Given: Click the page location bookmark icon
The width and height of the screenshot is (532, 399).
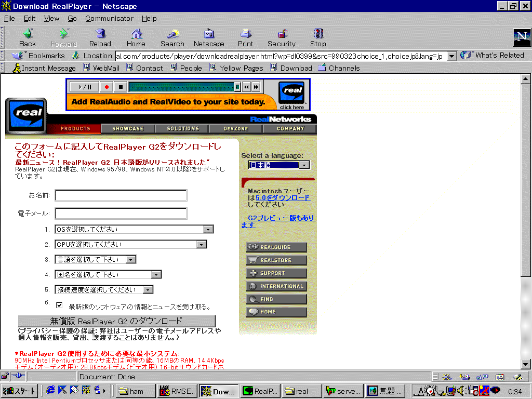Looking at the screenshot, I should tap(76, 55).
